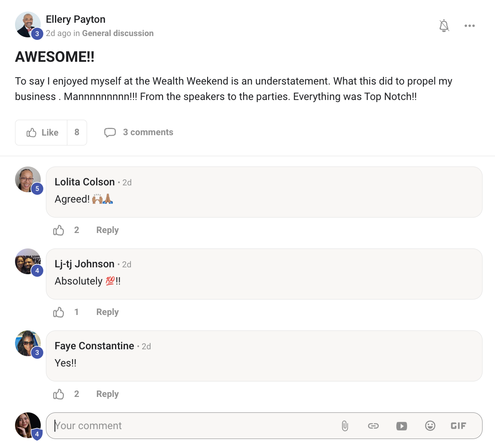Open the General discussion category

click(118, 33)
